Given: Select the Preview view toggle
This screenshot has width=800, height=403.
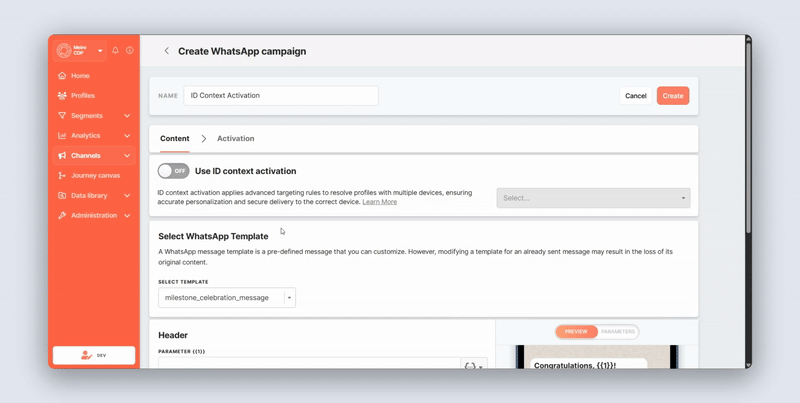Looking at the screenshot, I should point(576,331).
